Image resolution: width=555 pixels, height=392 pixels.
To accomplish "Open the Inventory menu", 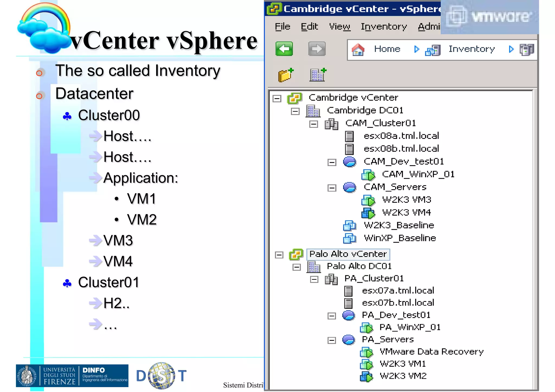I will 384,27.
